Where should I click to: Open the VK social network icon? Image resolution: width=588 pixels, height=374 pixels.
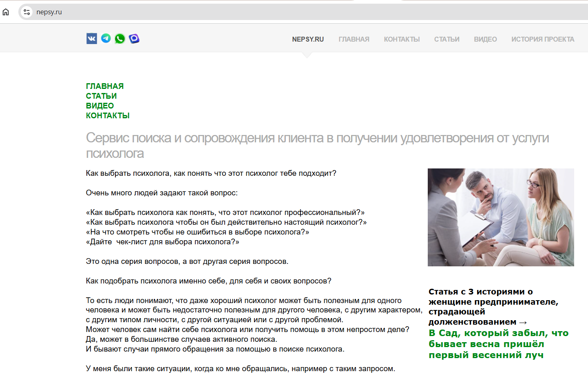92,39
